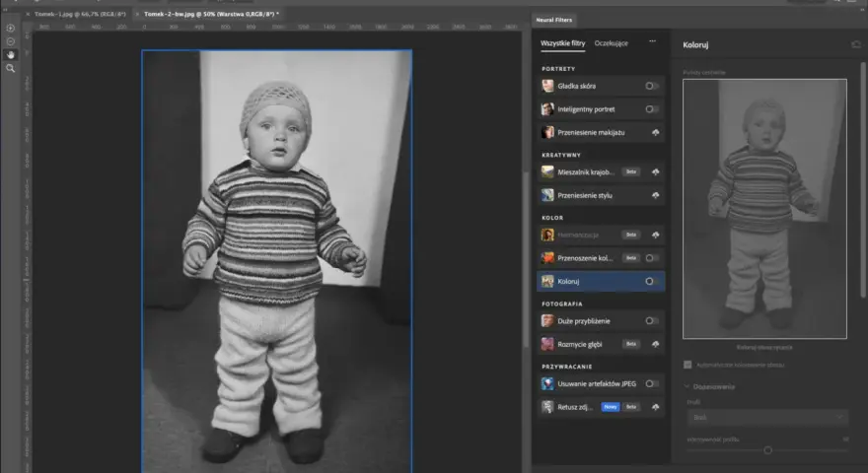868x473 pixels.
Task: Click the KREATYWNY section heading
Action: (561, 155)
